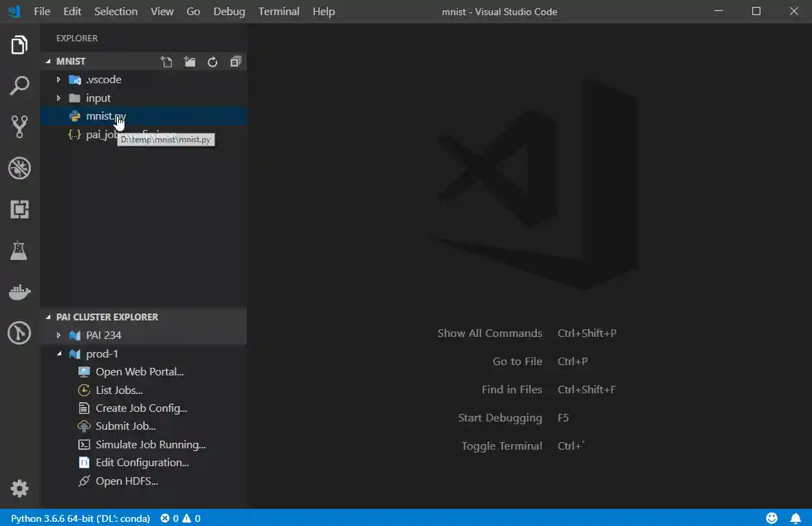Select mnist.py in the explorer

[x=144, y=116]
